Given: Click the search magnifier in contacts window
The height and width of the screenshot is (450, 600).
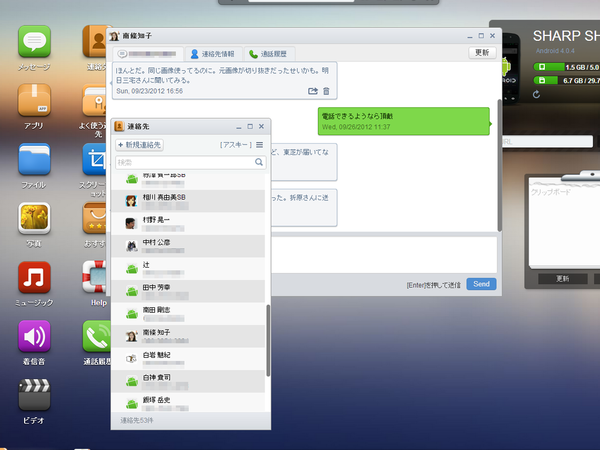Looking at the screenshot, I should pos(259,162).
